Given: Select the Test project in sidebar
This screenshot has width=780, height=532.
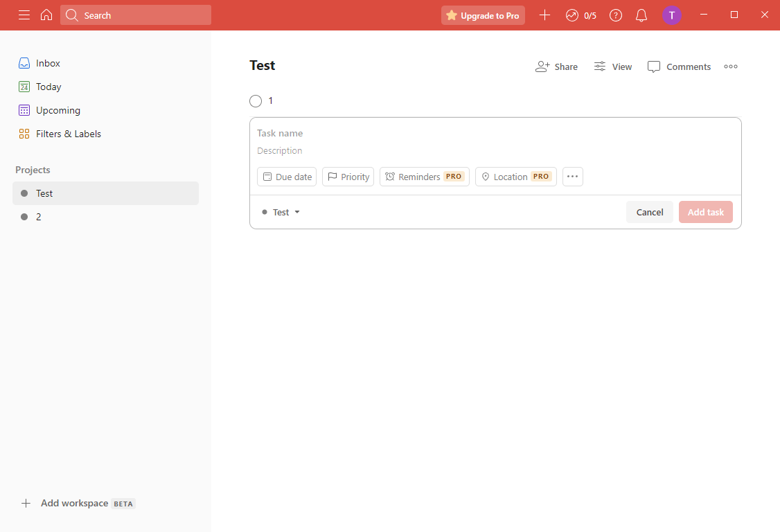Looking at the screenshot, I should coord(105,193).
